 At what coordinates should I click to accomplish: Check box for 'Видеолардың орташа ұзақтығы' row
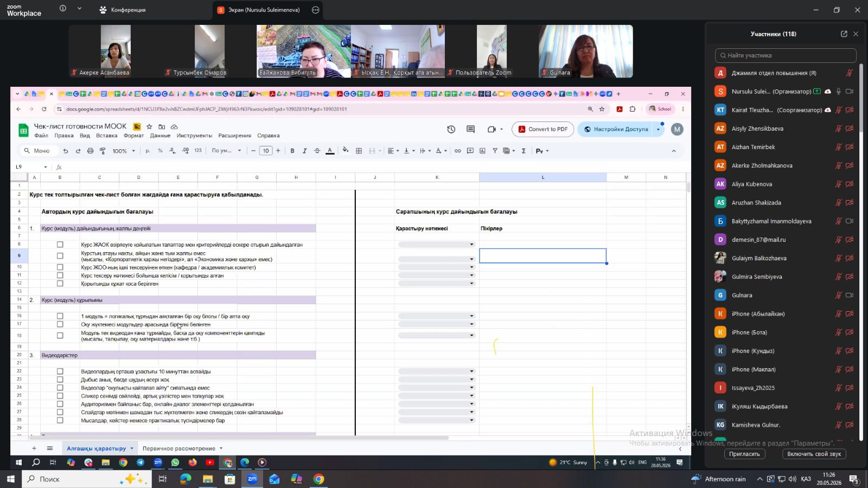pos(60,371)
